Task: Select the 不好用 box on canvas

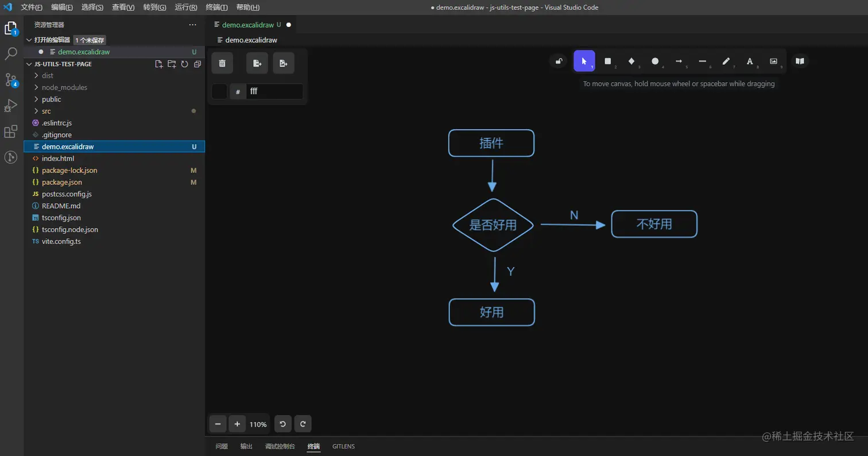Action: click(654, 224)
